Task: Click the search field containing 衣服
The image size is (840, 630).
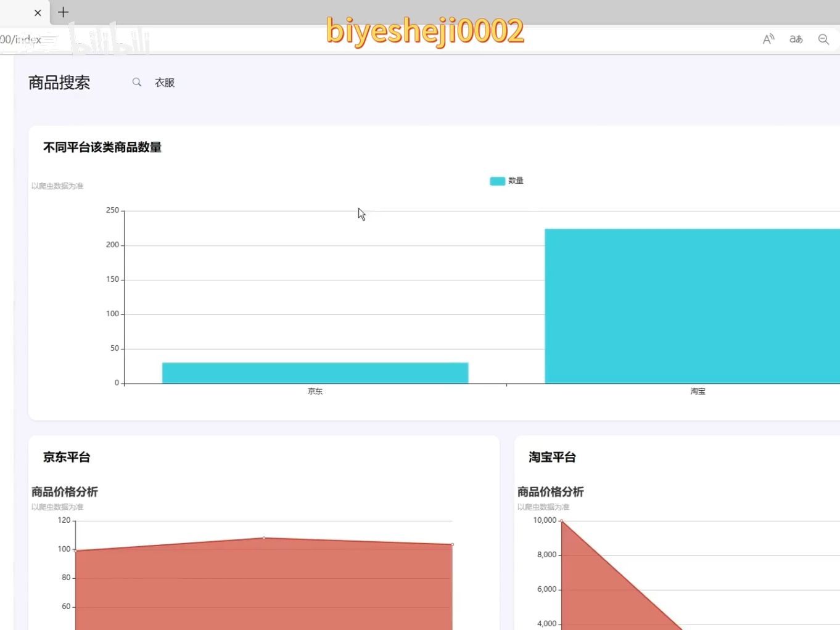Action: pos(165,83)
